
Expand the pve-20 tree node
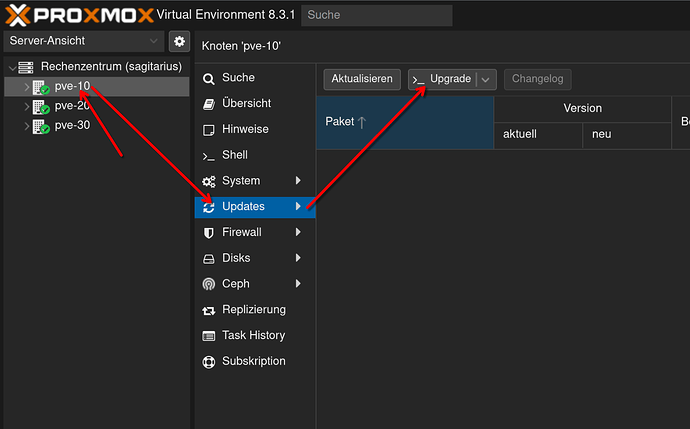[x=26, y=107]
